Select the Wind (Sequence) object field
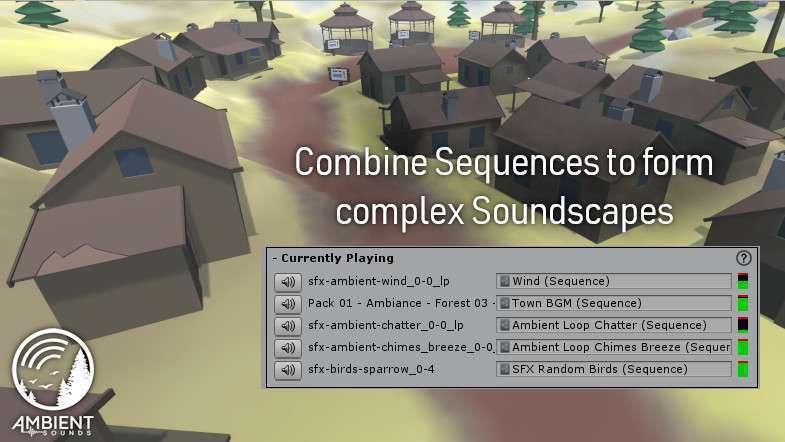Image resolution: width=785 pixels, height=442 pixels. tap(614, 281)
